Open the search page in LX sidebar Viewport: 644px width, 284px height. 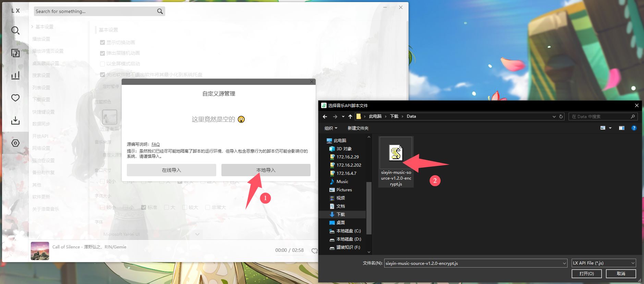tap(15, 30)
